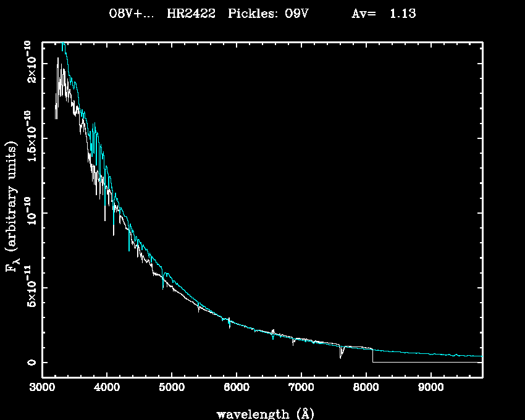Click the 2×10⁻¹⁰ tick label on y-axis
The image size is (525, 420).
click(x=29, y=62)
